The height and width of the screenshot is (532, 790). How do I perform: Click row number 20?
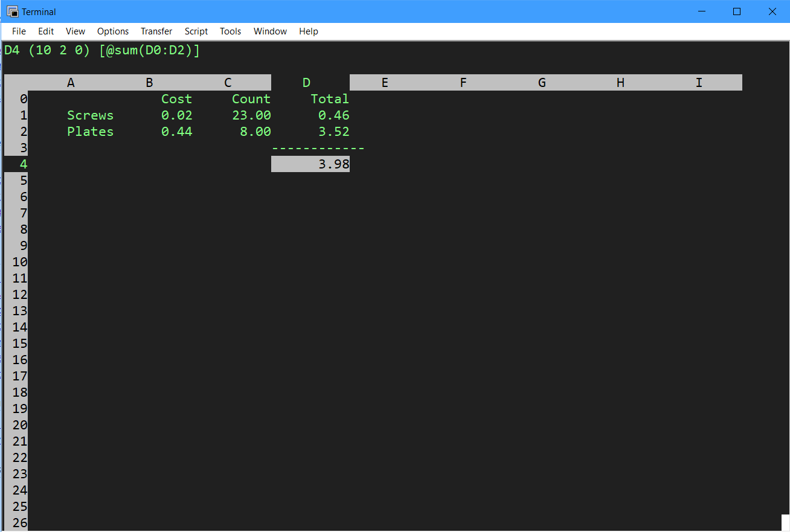tap(20, 425)
